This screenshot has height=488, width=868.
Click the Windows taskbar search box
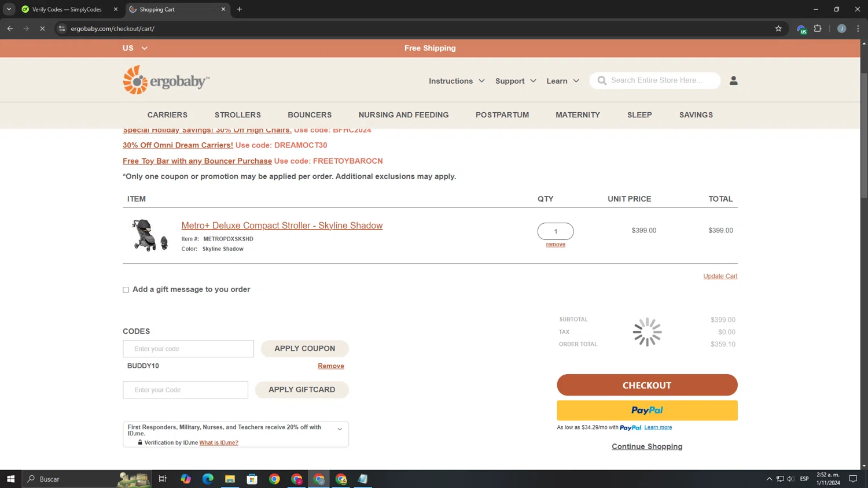87,479
